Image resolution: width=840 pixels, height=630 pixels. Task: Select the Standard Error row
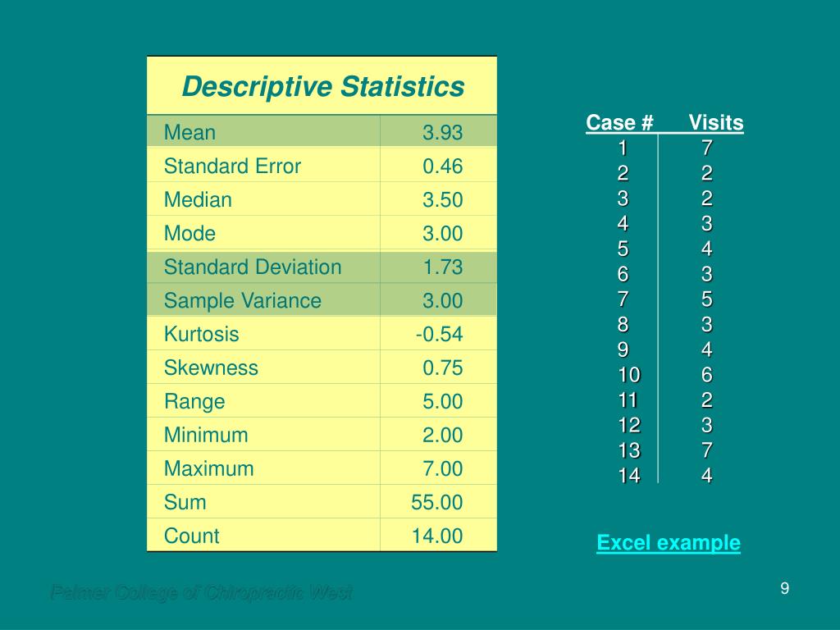[x=322, y=166]
